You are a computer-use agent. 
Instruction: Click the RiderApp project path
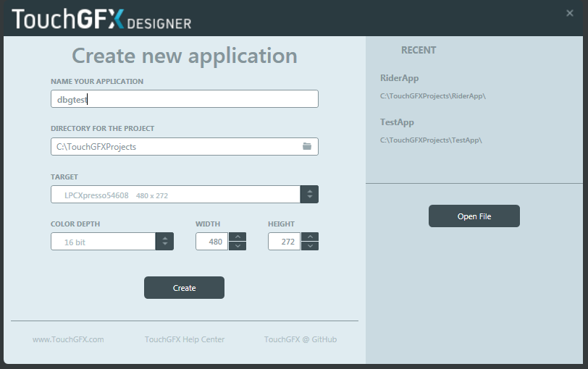click(x=433, y=96)
